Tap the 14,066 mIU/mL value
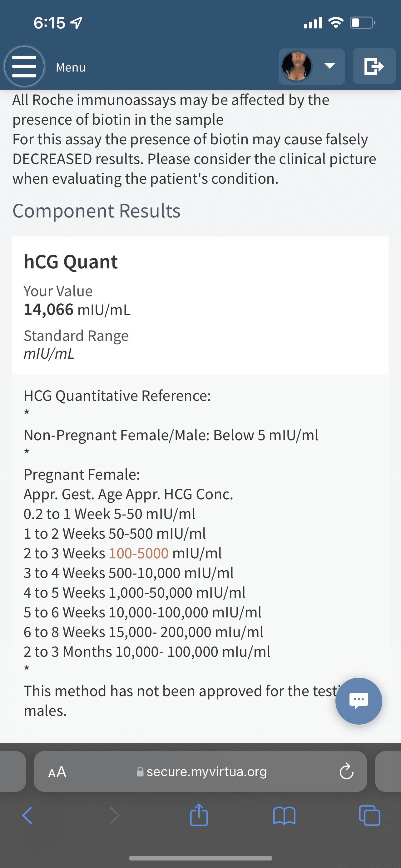This screenshot has height=868, width=401. (77, 309)
